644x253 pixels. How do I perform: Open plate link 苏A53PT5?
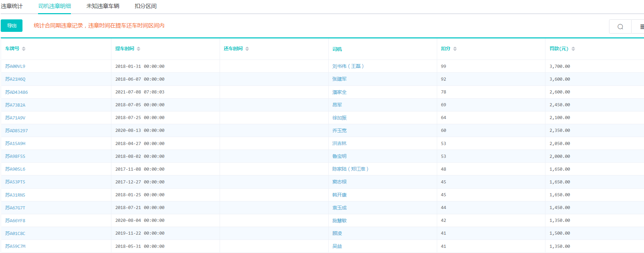(x=15, y=182)
